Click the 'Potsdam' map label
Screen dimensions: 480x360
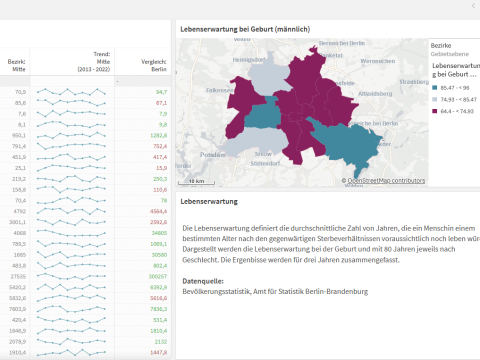click(213, 155)
